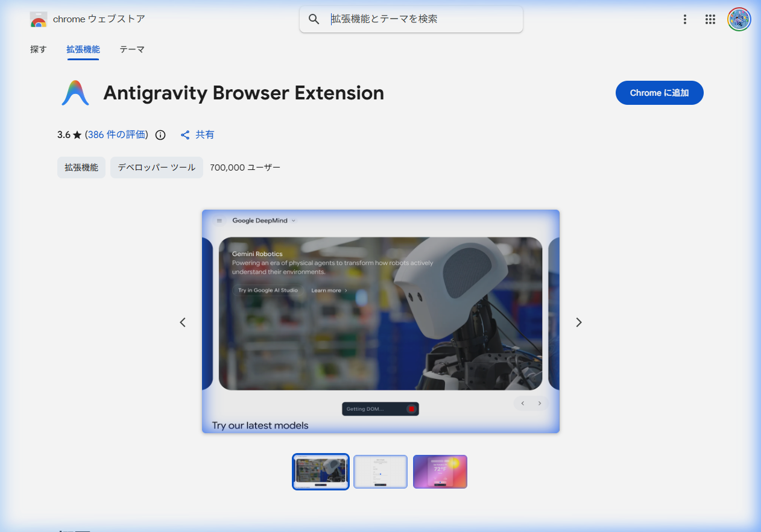Image resolution: width=761 pixels, height=532 pixels.
Task: Click the profile avatar
Action: [x=739, y=19]
